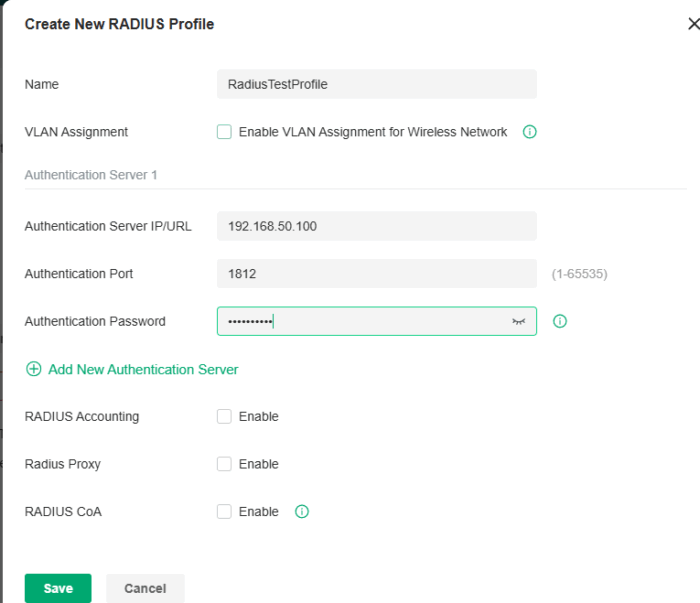
Task: Click inside the Authentication Password field
Action: (x=360, y=321)
